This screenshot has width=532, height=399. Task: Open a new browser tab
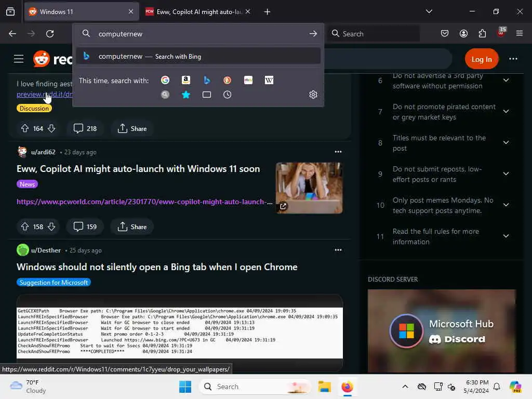coord(268,12)
